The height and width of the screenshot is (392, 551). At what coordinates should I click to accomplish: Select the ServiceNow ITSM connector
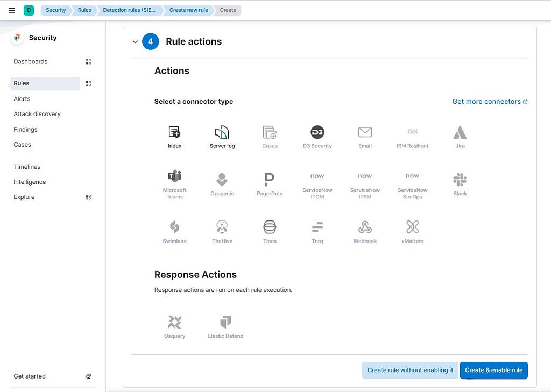point(365,185)
